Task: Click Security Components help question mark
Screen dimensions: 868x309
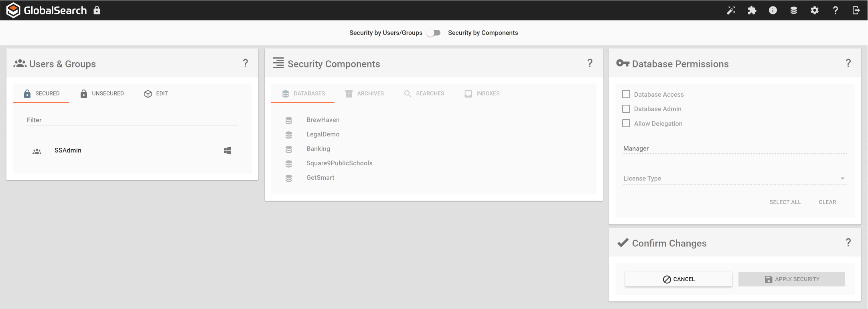Action: [590, 63]
